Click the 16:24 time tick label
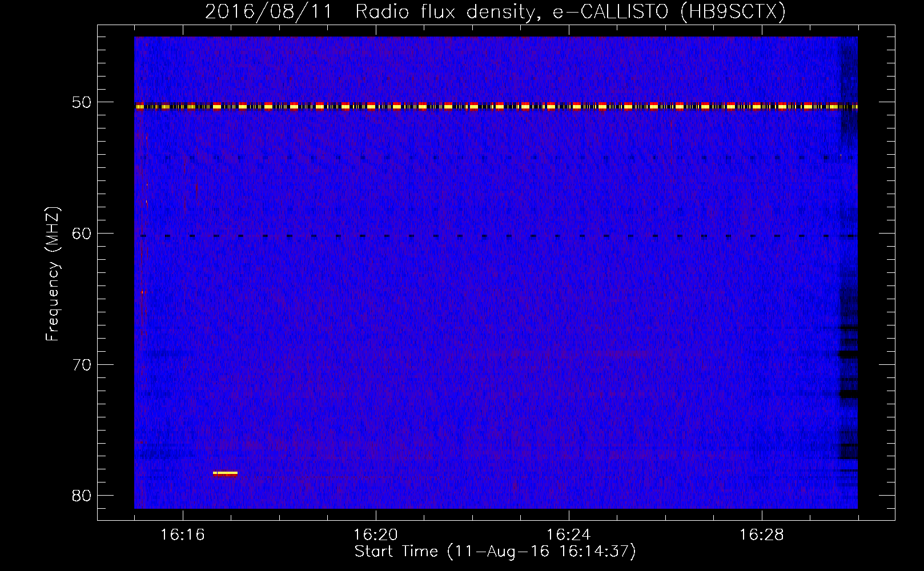 click(569, 535)
